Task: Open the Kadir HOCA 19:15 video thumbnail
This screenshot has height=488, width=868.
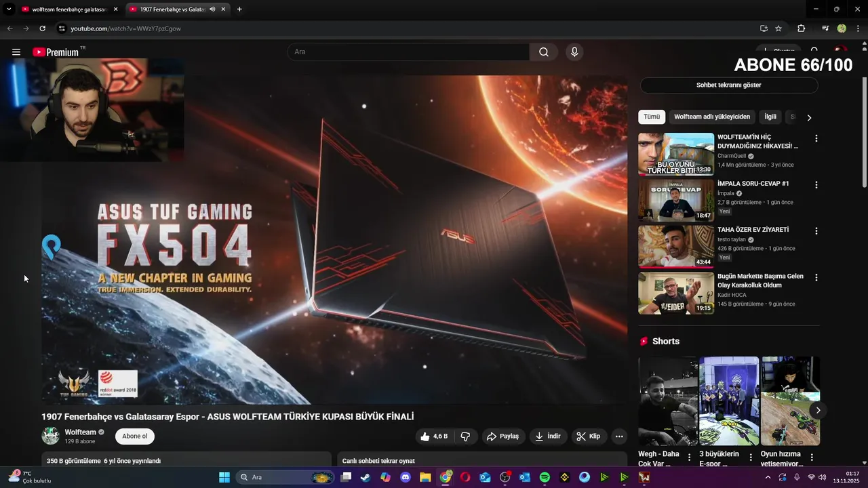Action: coord(675,293)
